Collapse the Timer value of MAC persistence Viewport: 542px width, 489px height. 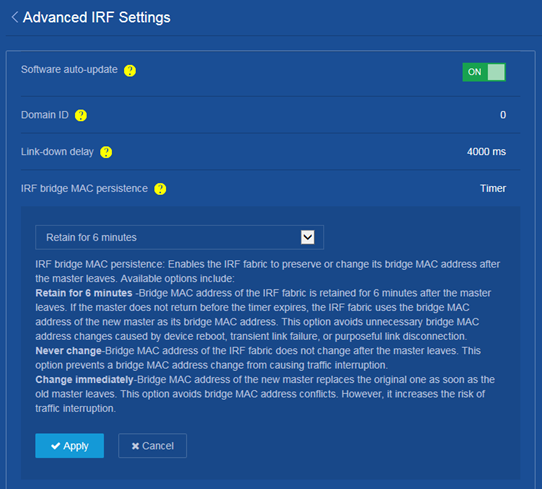[493, 188]
